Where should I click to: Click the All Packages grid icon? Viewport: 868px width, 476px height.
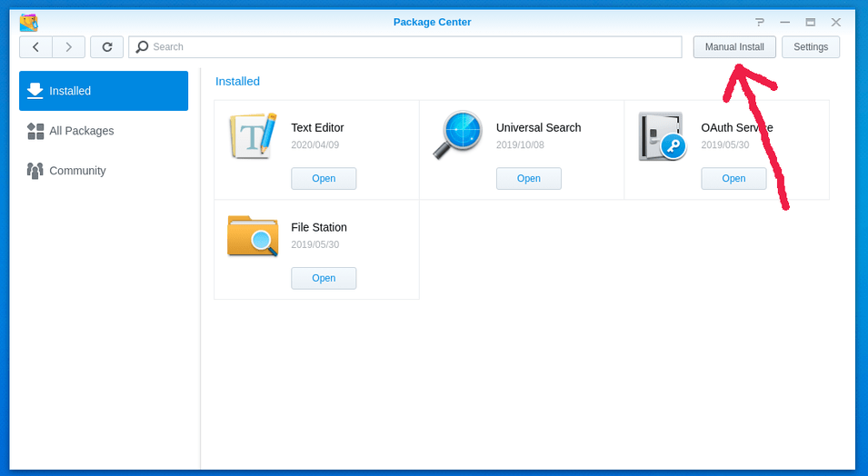(35, 131)
